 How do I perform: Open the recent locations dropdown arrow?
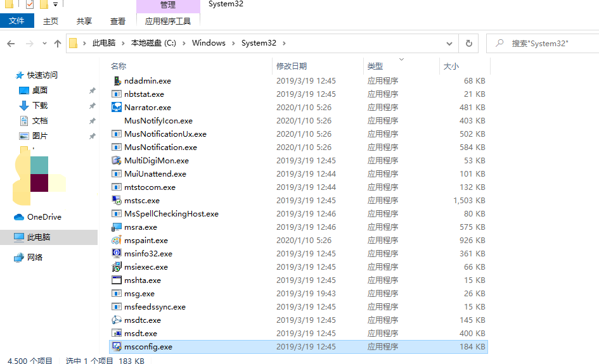pyautogui.click(x=45, y=44)
